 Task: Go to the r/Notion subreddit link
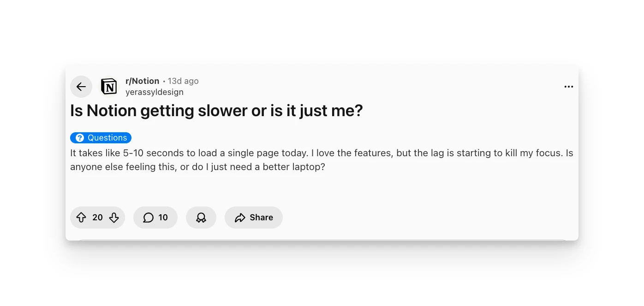click(142, 81)
